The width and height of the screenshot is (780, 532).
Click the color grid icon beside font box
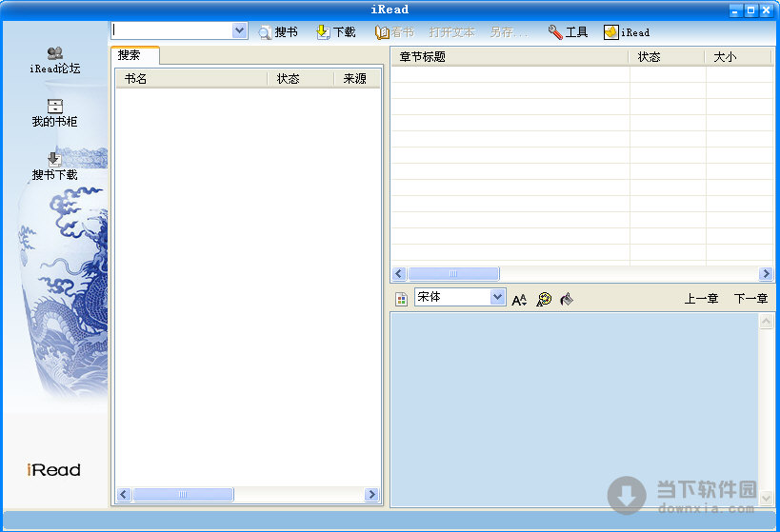tap(402, 299)
